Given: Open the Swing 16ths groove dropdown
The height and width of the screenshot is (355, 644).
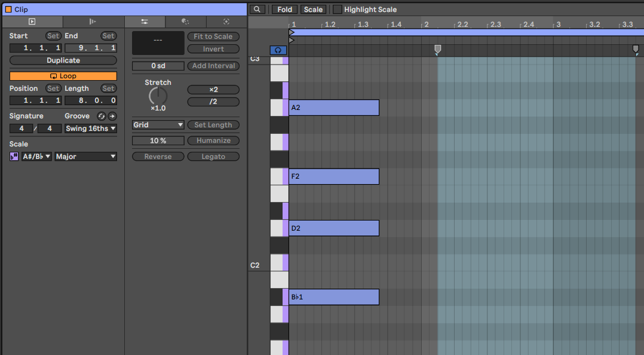Looking at the screenshot, I should click(91, 128).
